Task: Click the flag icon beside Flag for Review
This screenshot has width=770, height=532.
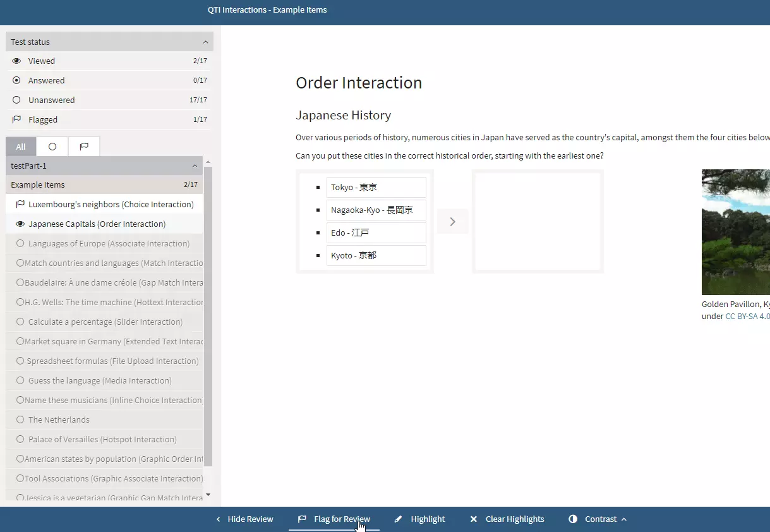Action: coord(302,519)
